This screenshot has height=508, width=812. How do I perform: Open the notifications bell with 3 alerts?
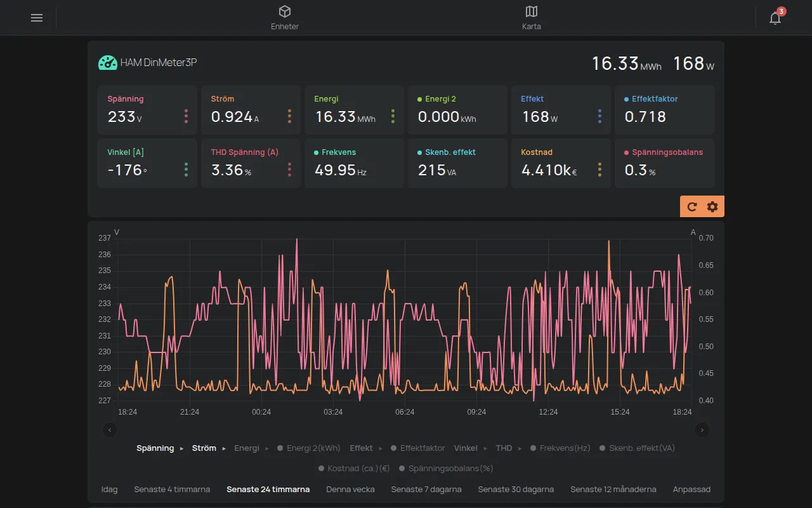click(775, 18)
